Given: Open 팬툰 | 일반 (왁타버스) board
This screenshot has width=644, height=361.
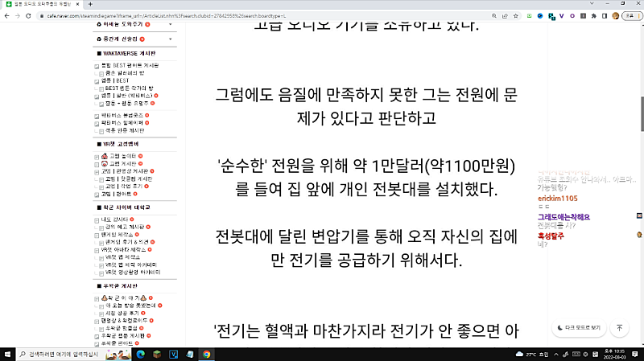Looking at the screenshot, I should [x=126, y=96].
